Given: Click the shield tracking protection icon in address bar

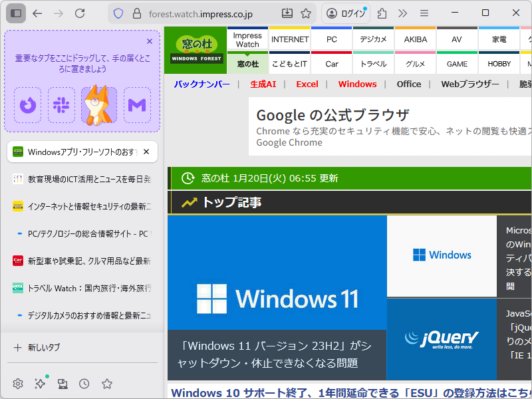Looking at the screenshot, I should click(x=119, y=13).
